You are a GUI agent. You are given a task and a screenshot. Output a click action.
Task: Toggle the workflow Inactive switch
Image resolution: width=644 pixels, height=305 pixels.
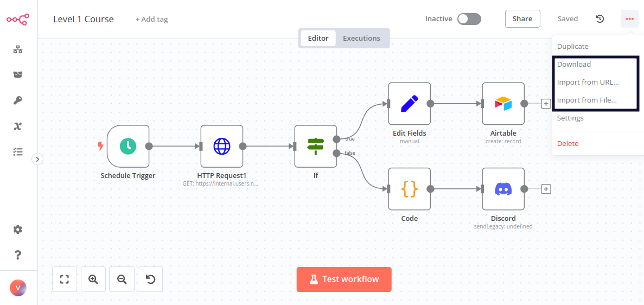click(x=469, y=19)
